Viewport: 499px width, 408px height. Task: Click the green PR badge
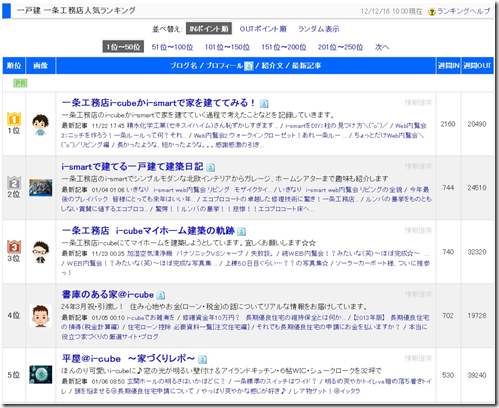(20, 83)
